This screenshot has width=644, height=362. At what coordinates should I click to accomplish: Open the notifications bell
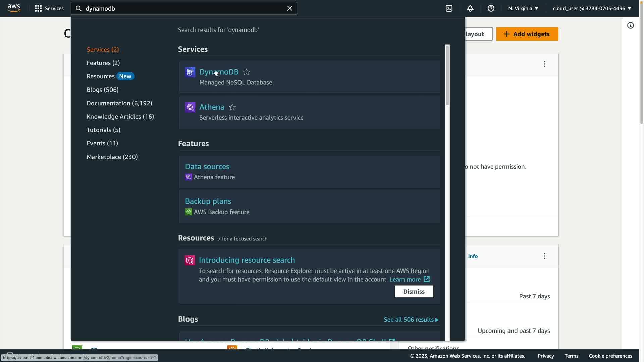click(470, 8)
